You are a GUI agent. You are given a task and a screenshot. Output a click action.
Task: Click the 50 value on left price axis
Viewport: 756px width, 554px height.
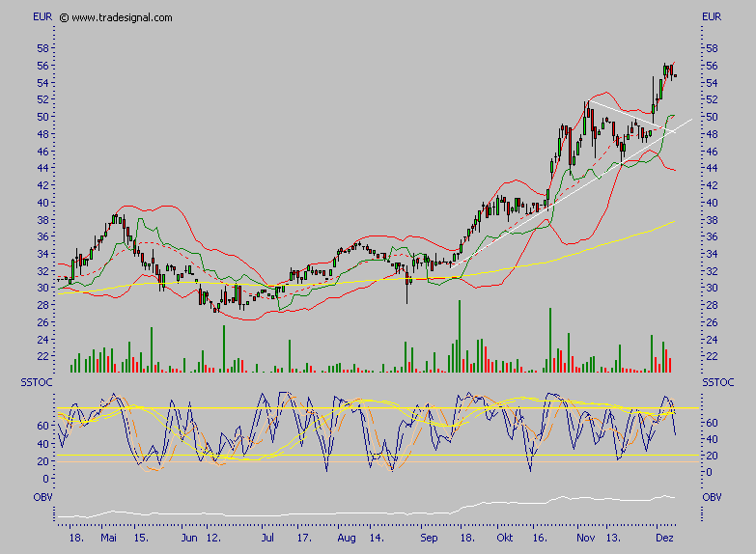coord(42,117)
